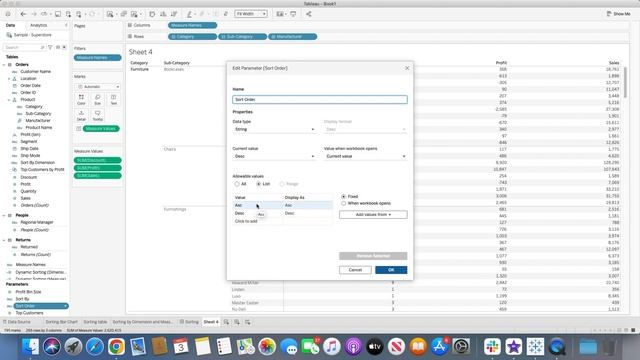Open the Add values from dropdown
640x360 pixels.
click(x=373, y=215)
